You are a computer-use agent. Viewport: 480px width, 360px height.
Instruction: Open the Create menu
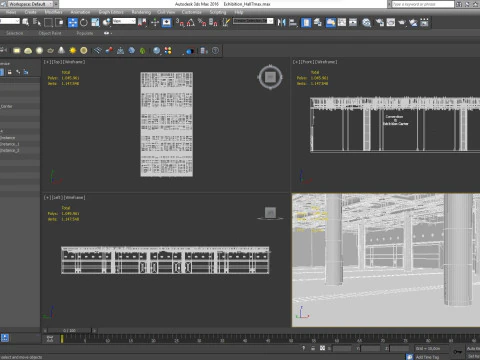[x=30, y=12]
